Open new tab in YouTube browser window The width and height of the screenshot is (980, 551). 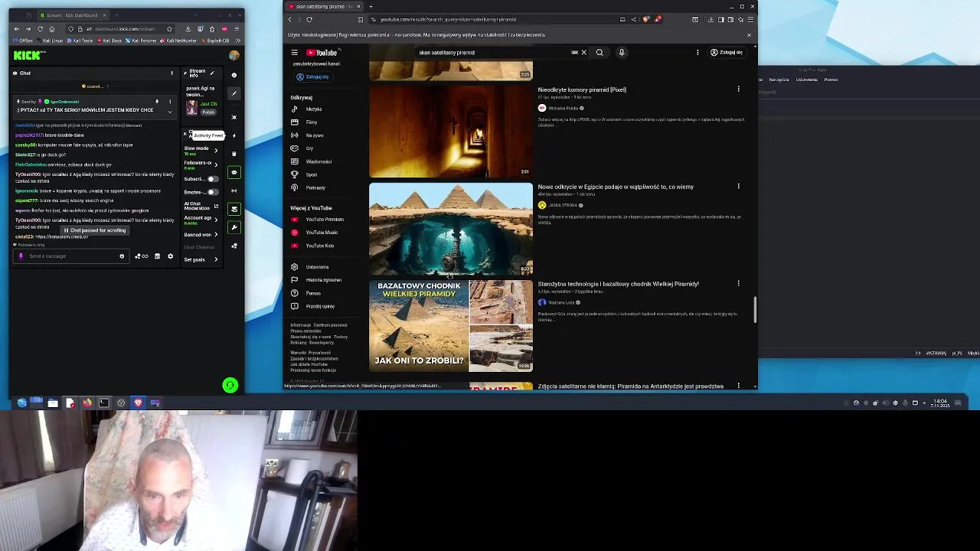pos(371,7)
